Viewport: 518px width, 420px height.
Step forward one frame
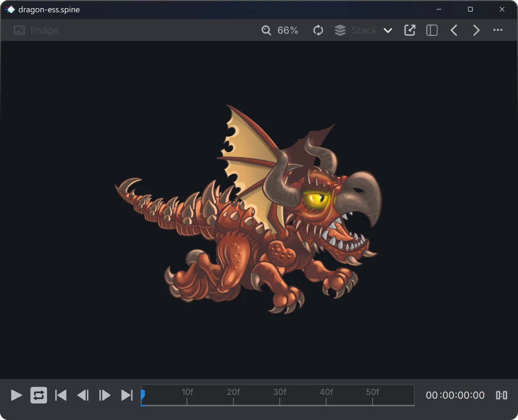105,395
